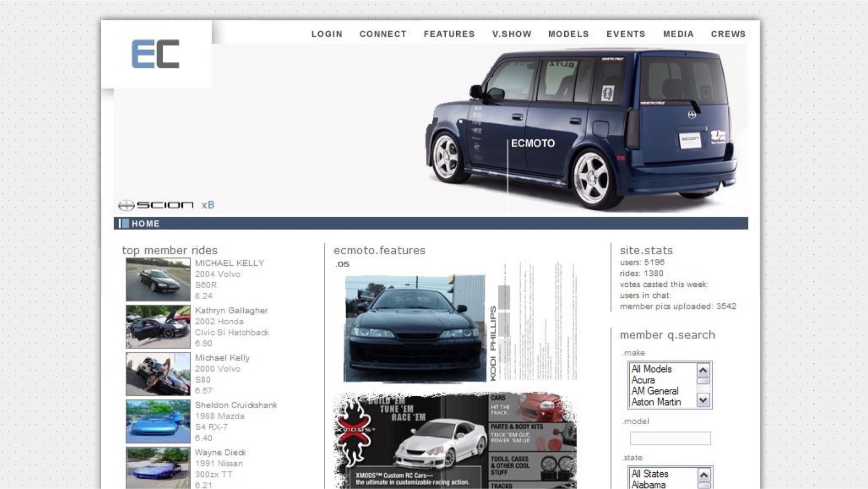Click the ECMOTO label on the car
Screen dimensions: 868x489
tap(533, 143)
